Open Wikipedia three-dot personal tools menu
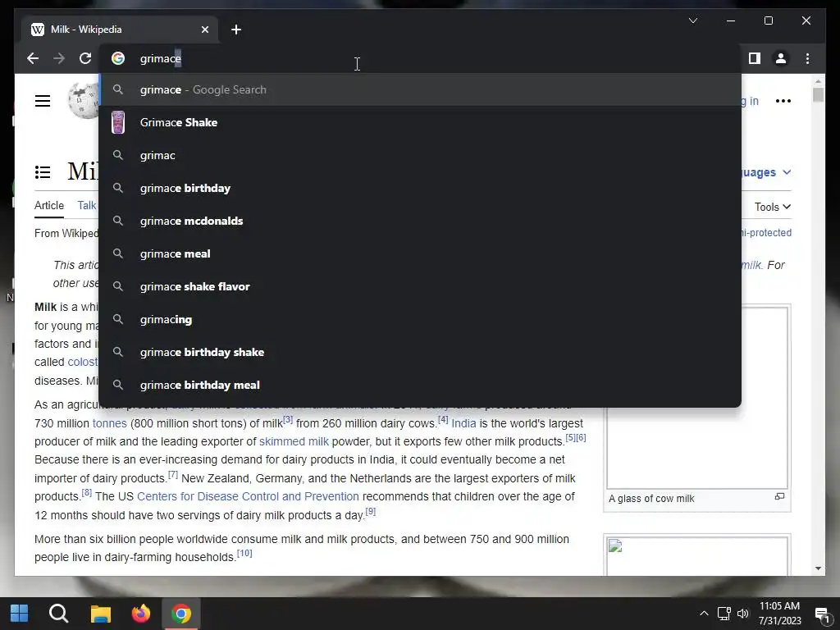 (x=783, y=101)
